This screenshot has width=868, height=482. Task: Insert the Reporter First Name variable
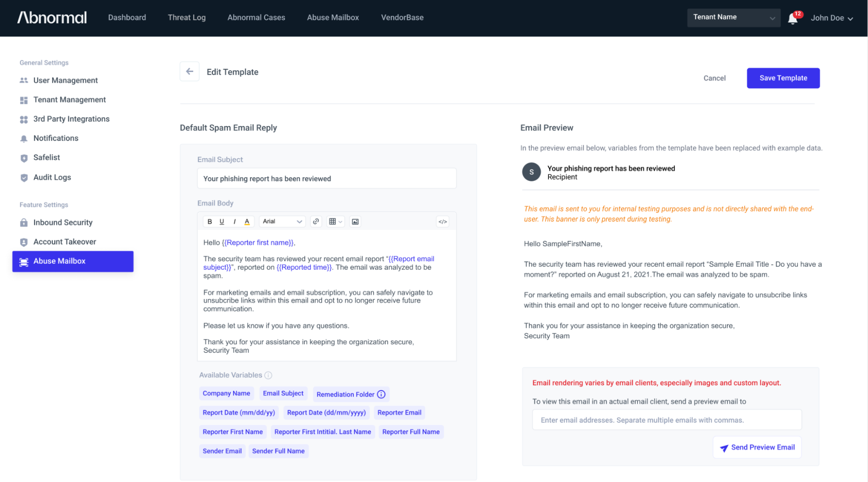coord(233,432)
